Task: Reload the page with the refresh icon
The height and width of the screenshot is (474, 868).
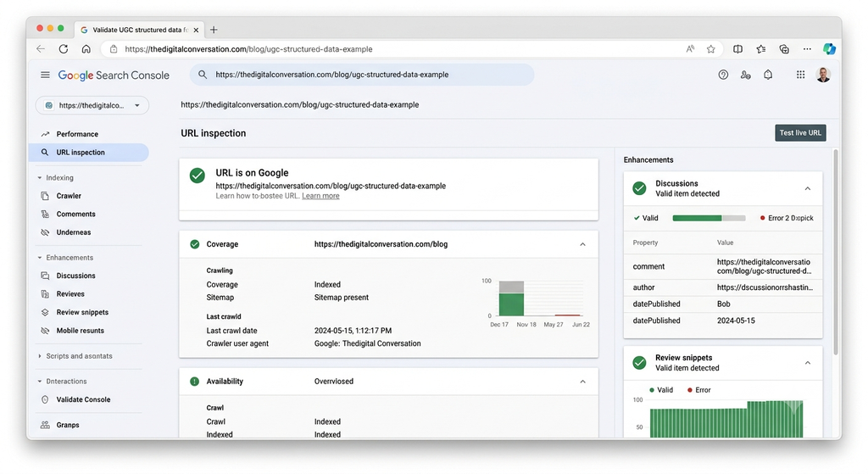Action: tap(63, 48)
